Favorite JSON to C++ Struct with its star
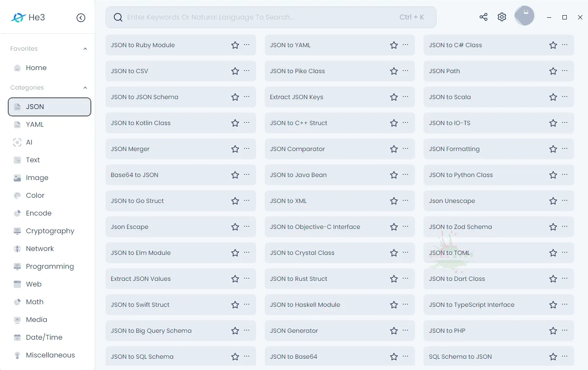The height and width of the screenshot is (370, 588). point(394,123)
